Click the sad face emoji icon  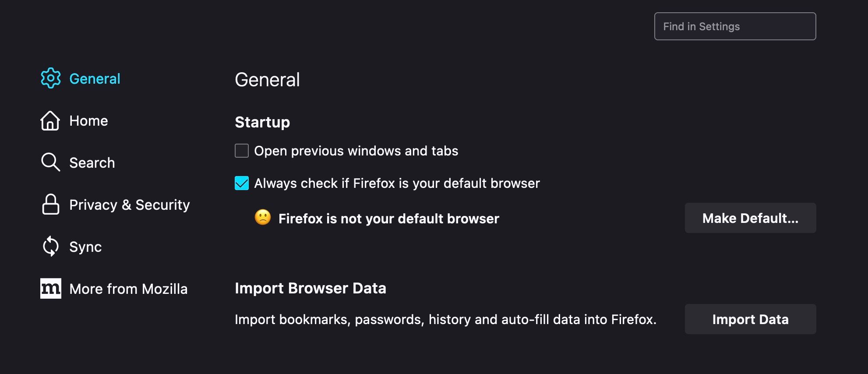coord(263,217)
